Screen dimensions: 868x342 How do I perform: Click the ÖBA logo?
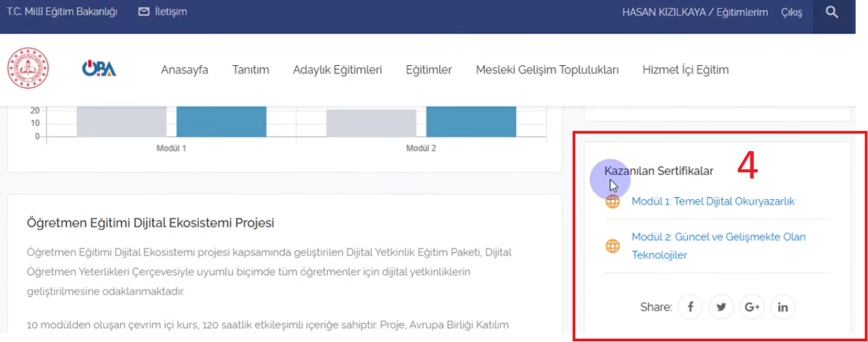pos(99,69)
